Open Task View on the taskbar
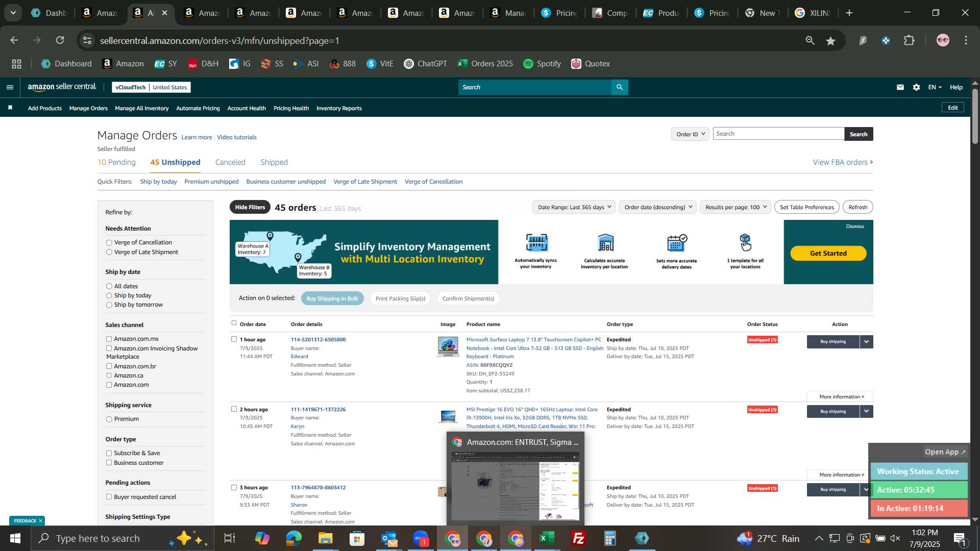980x551 pixels. pyautogui.click(x=230, y=539)
